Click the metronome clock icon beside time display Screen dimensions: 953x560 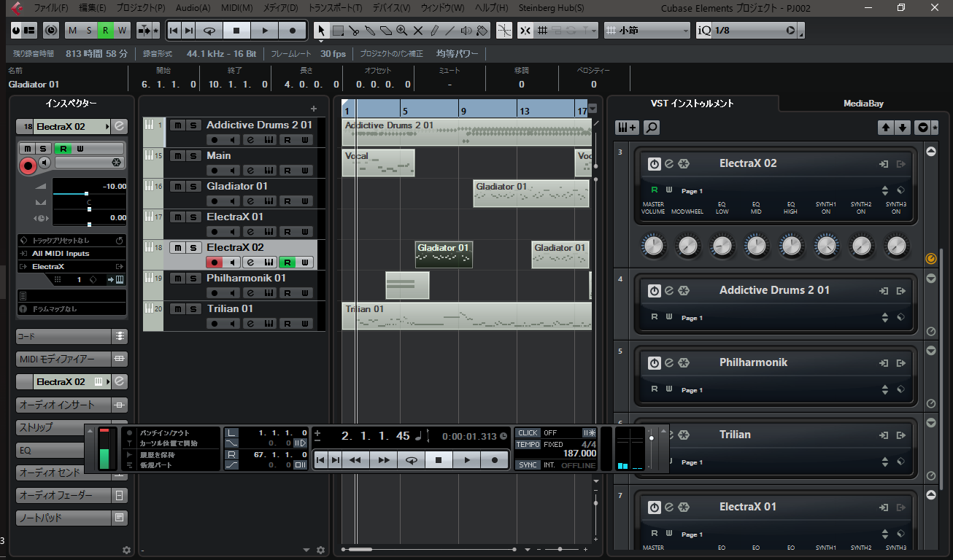point(503,436)
